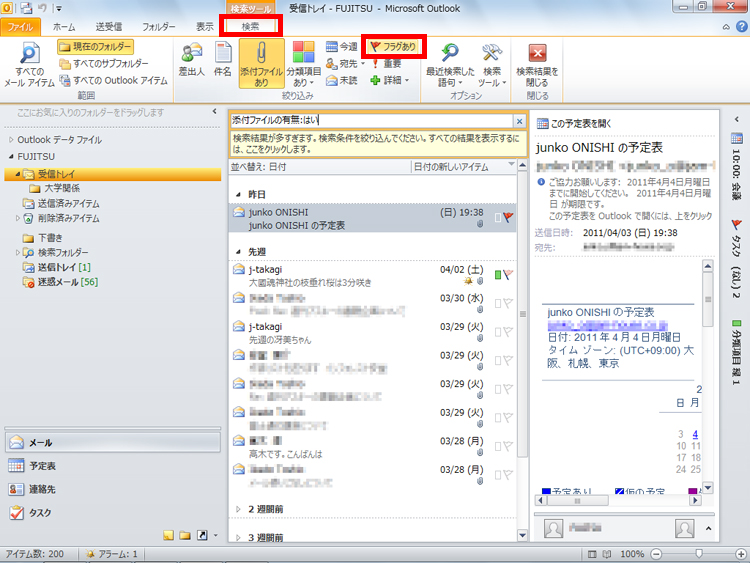Choose すべての Outlook アイテム scope

(x=113, y=80)
